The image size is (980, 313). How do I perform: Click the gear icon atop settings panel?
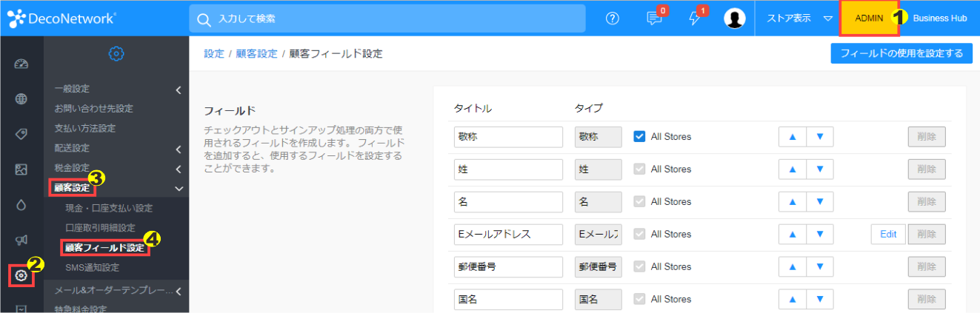(x=116, y=53)
